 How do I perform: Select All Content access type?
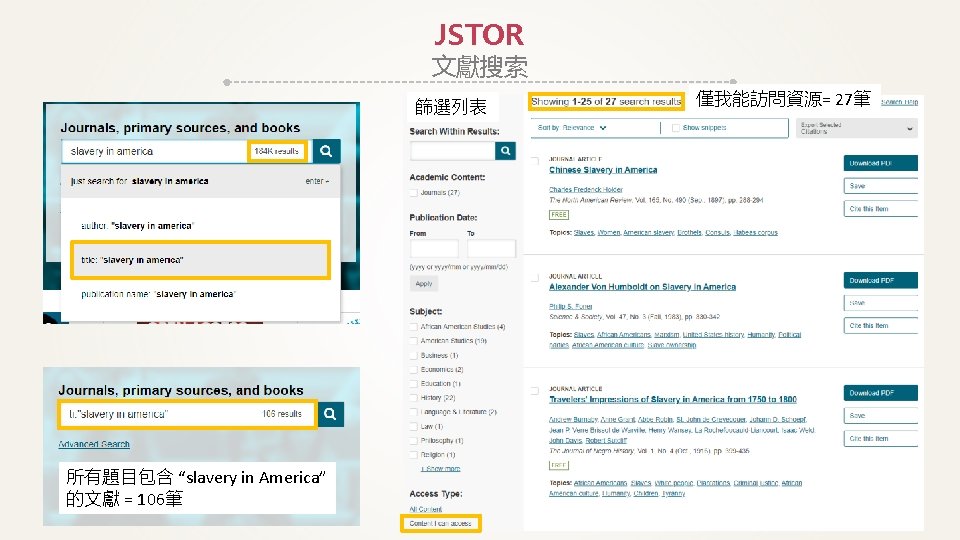coord(426,509)
